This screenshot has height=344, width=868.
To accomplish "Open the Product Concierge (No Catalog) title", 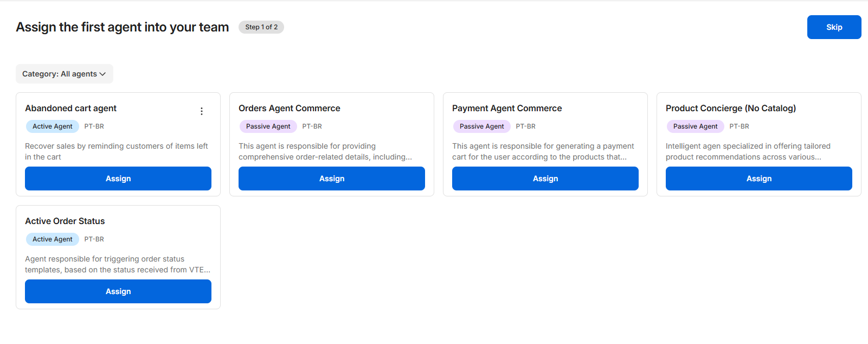I will click(x=731, y=109).
